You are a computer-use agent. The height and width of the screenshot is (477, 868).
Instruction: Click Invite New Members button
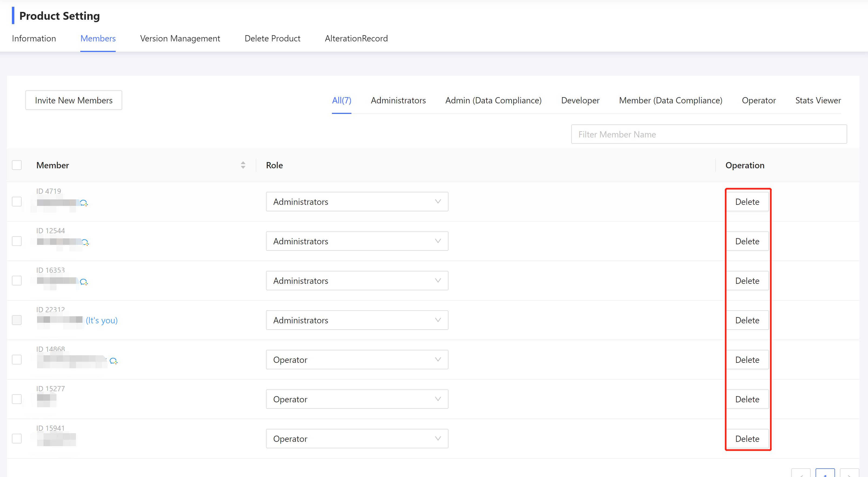coord(74,100)
